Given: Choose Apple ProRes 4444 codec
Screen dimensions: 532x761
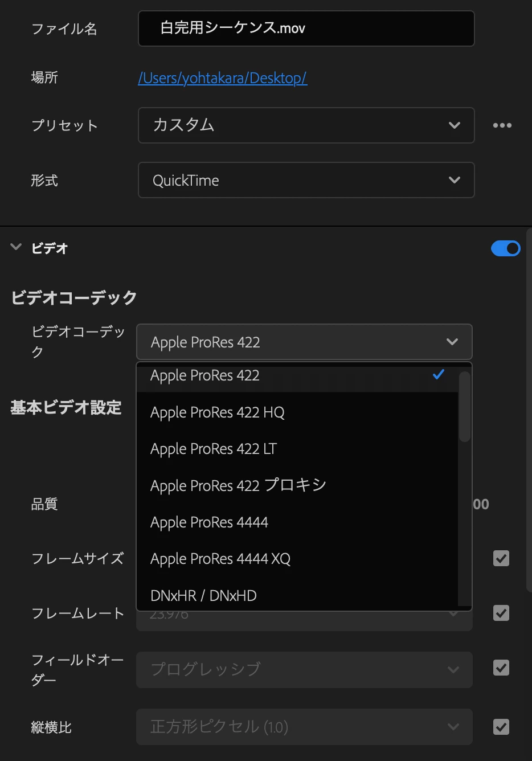Looking at the screenshot, I should click(297, 522).
